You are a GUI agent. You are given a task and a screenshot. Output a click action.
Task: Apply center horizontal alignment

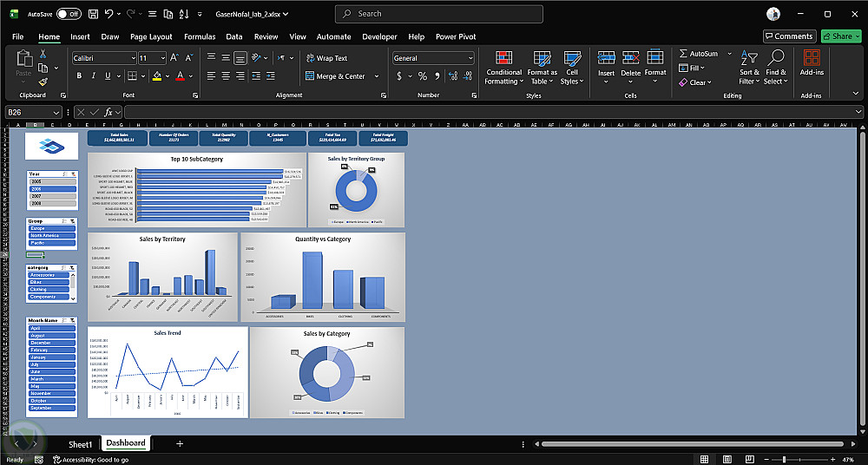coord(226,75)
